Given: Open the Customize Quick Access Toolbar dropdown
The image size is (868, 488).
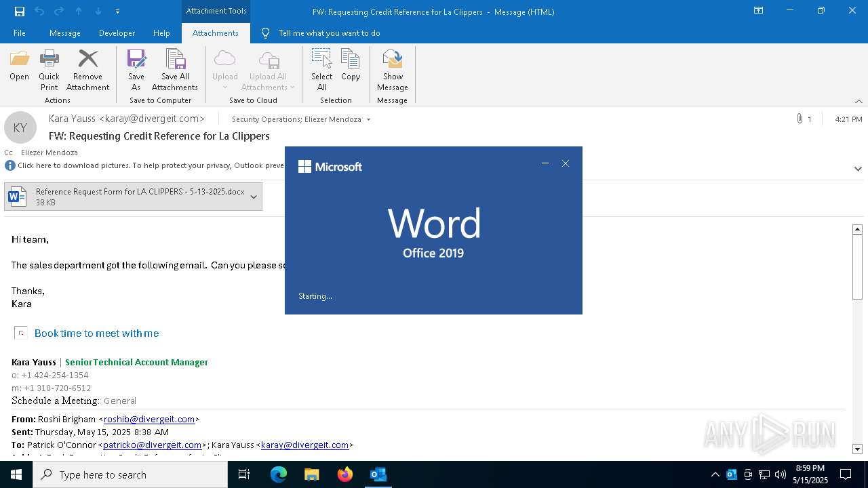Looking at the screenshot, I should [x=117, y=12].
